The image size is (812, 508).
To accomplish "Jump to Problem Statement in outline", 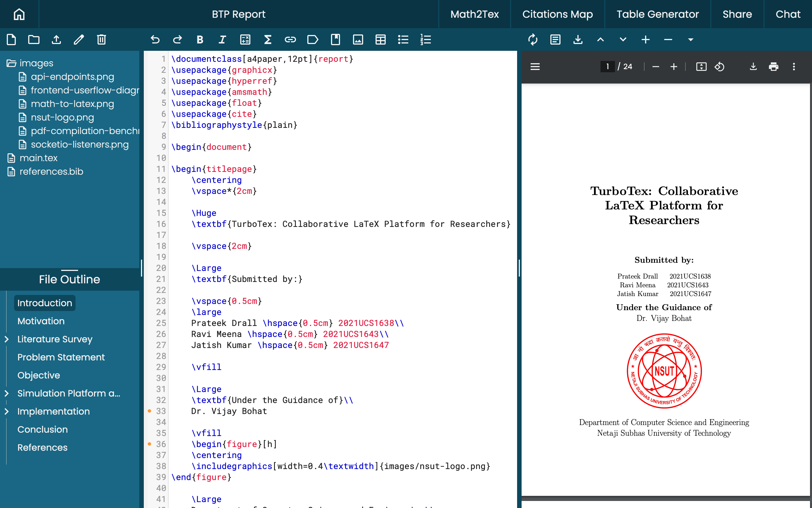I will pos(61,357).
